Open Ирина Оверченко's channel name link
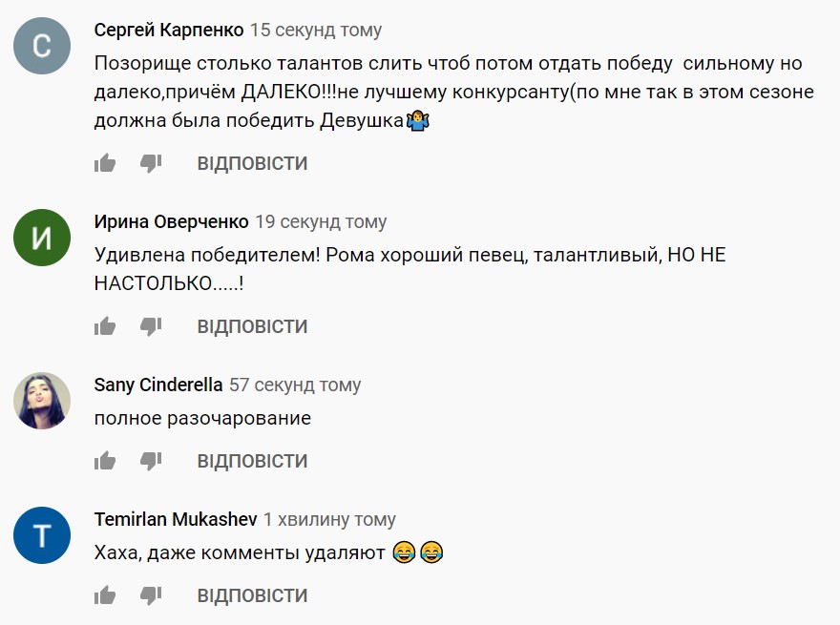Image resolution: width=840 pixels, height=625 pixels. (x=171, y=222)
